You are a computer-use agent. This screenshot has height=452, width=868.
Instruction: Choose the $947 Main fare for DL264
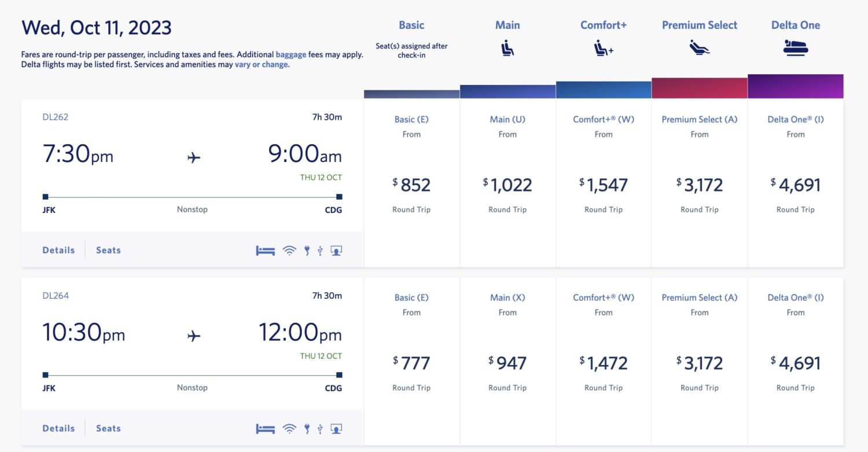(507, 363)
